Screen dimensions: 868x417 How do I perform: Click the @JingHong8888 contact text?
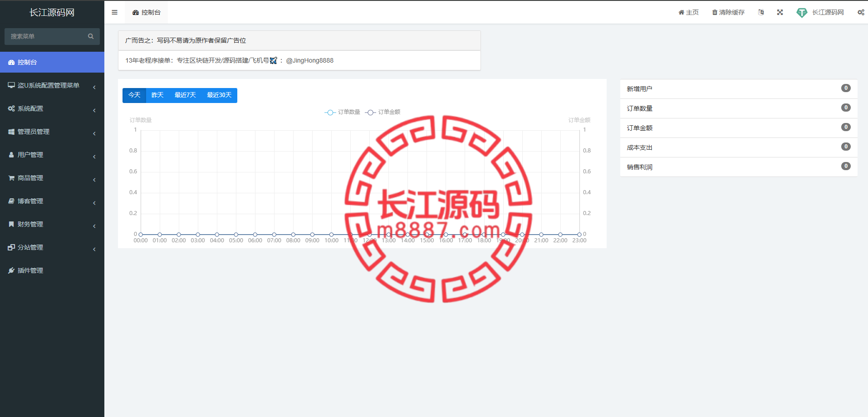(x=310, y=60)
